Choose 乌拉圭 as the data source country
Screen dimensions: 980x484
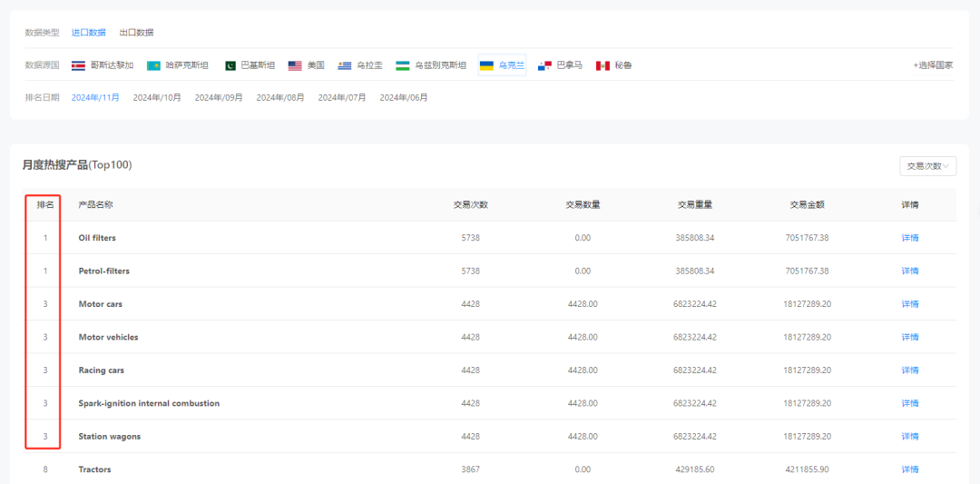(369, 65)
